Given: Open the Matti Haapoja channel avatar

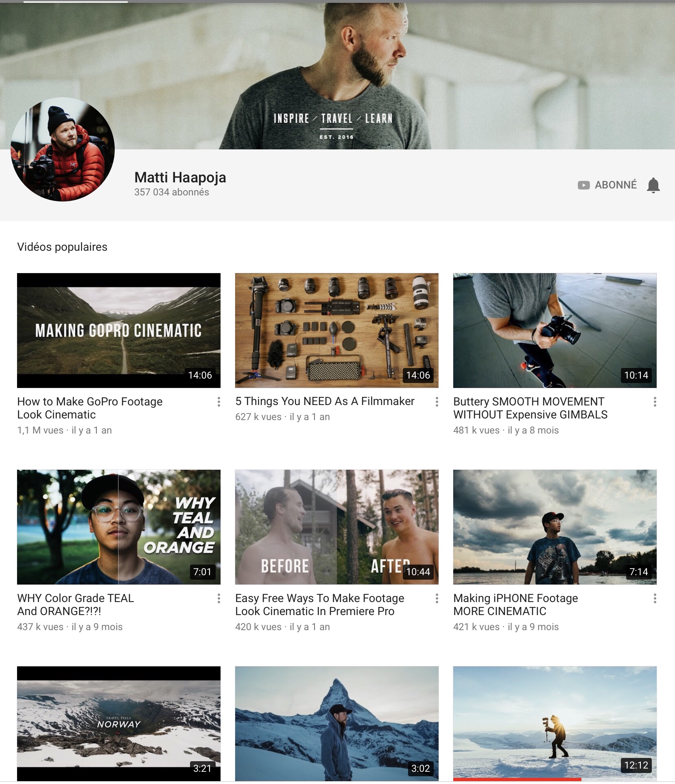Looking at the screenshot, I should (x=63, y=149).
